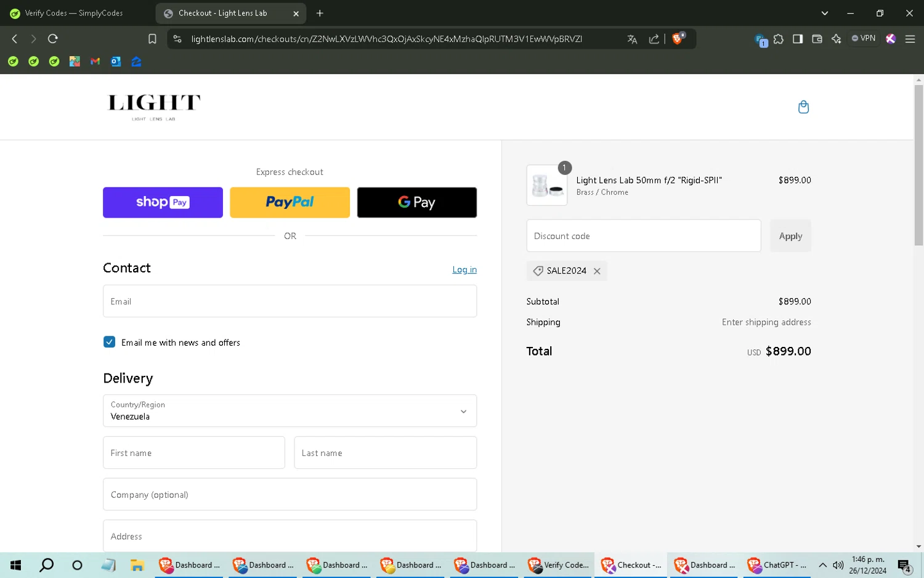Open Windows taskbar search

pos(46,565)
